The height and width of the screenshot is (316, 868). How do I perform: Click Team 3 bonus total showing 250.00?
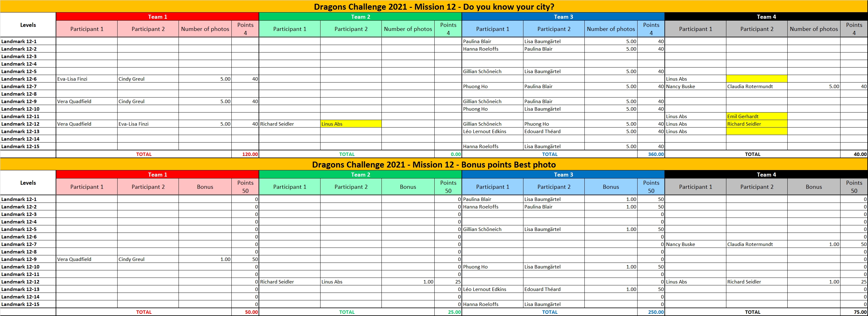[x=651, y=312]
